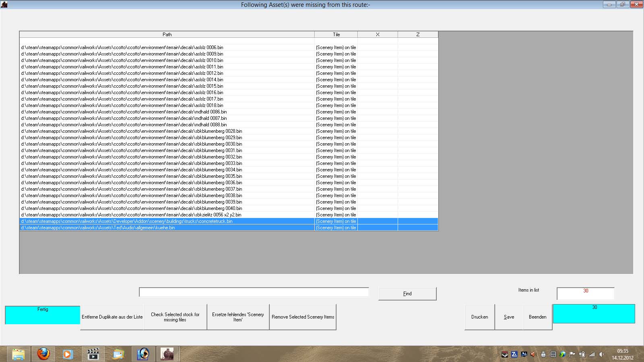Open the white system volume icon
The width and height of the screenshot is (644, 362).
click(x=601, y=354)
